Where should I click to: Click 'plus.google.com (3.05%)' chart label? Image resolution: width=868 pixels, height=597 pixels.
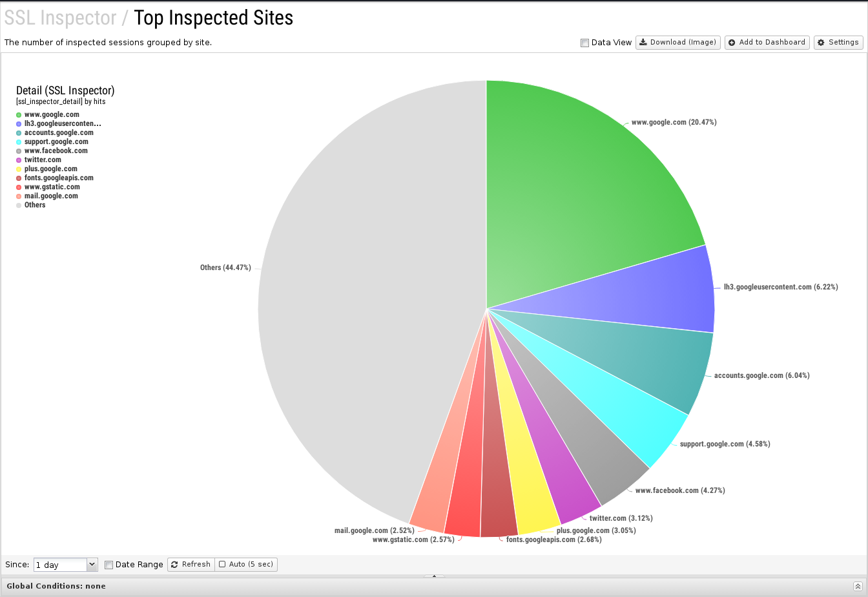pos(596,530)
